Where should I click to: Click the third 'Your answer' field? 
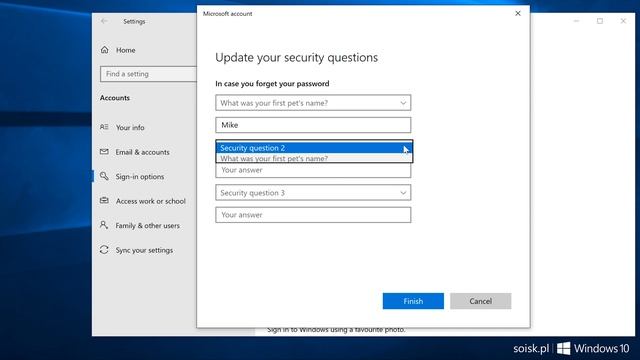click(313, 215)
